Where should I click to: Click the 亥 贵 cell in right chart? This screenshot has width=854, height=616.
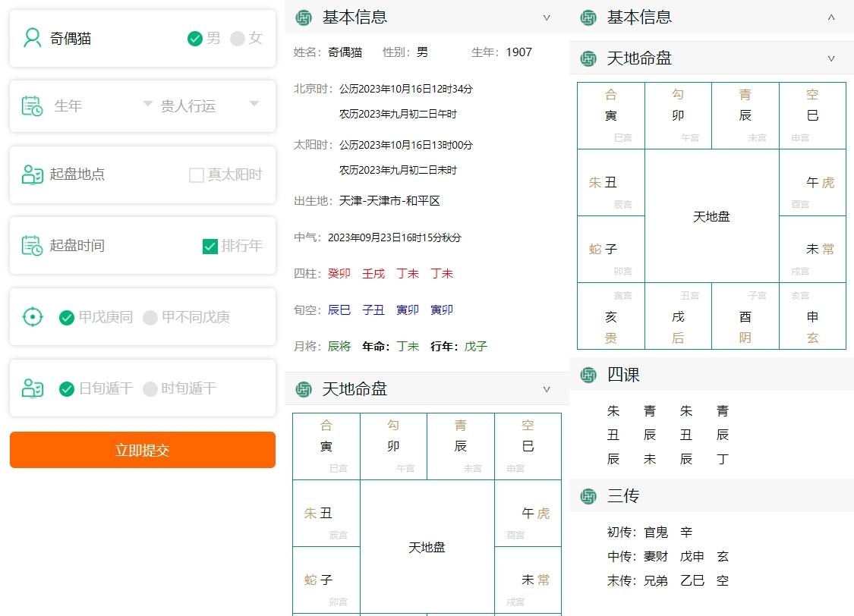611,316
